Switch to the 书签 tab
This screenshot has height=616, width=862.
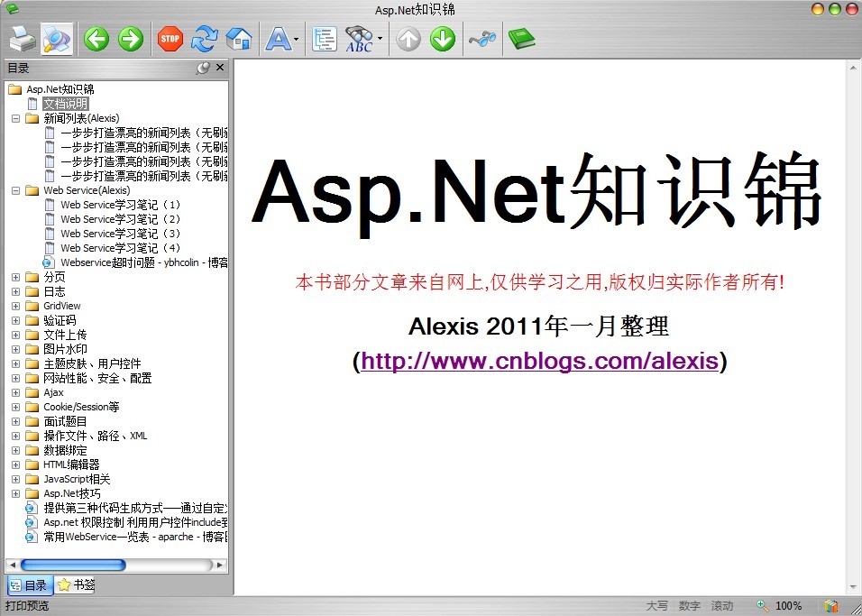pos(76,584)
